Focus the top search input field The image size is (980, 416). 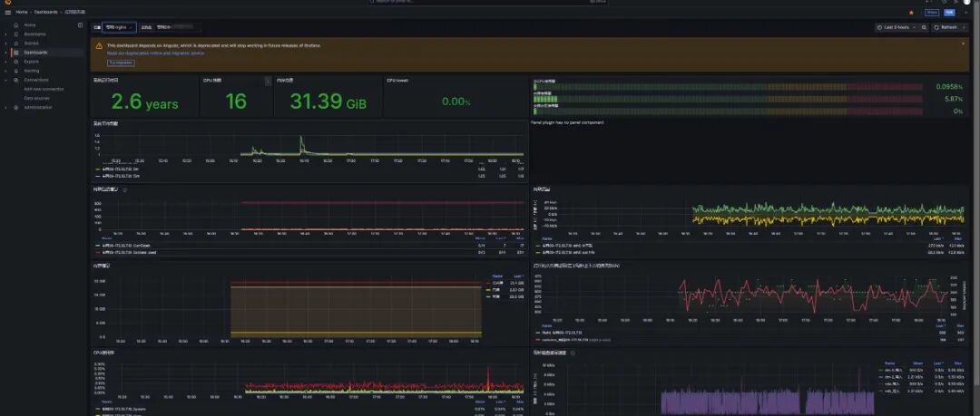(x=487, y=2)
